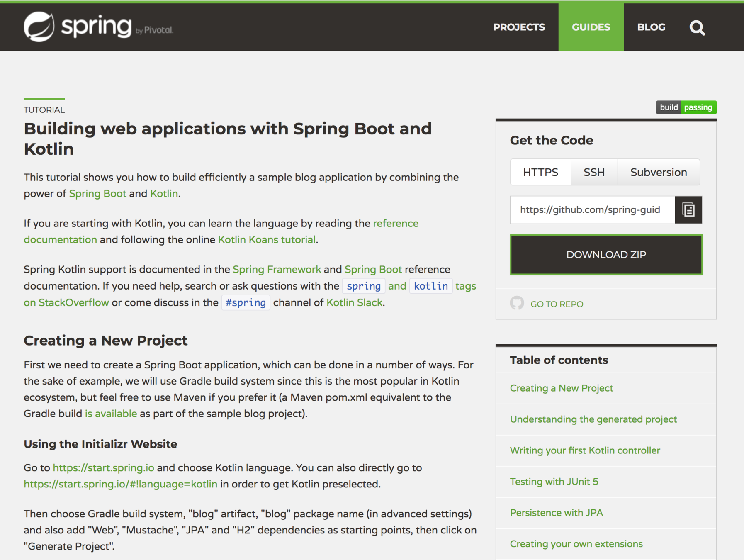Viewport: 744px width, 560px height.
Task: Open the PROJECTS menu
Action: tap(519, 27)
